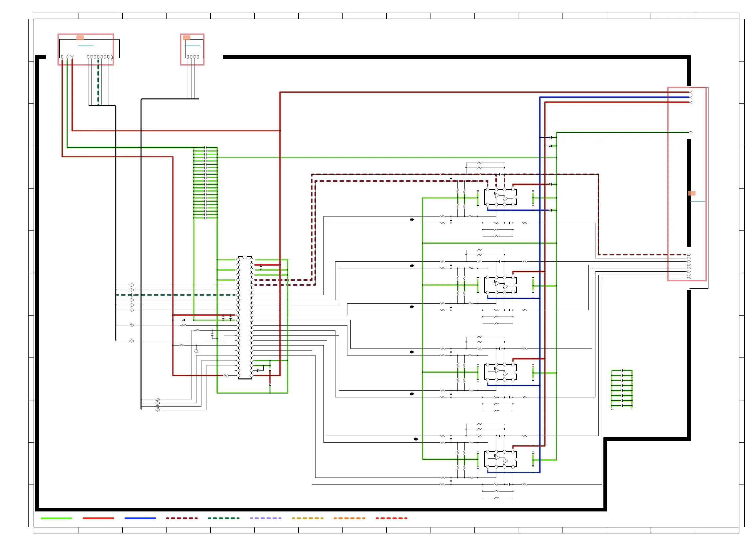This screenshot has width=754, height=560.
Task: Click the solid blue line legend swatch
Action: 140,518
